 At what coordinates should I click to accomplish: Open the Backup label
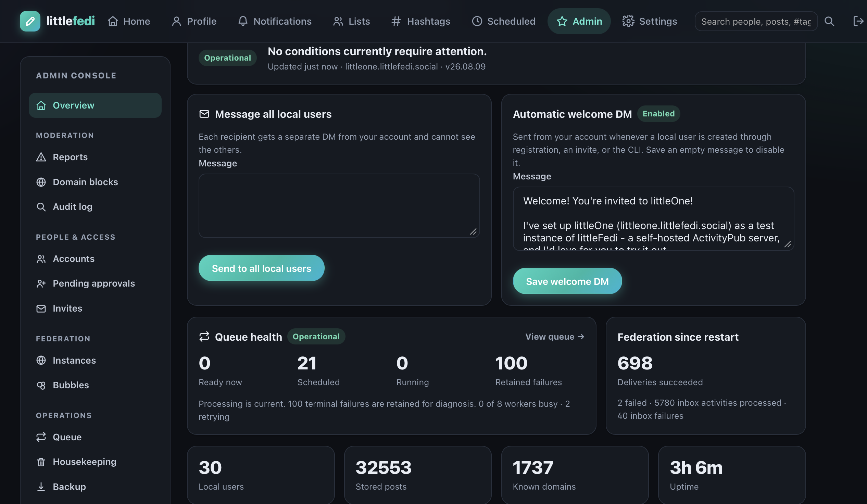pos(69,487)
